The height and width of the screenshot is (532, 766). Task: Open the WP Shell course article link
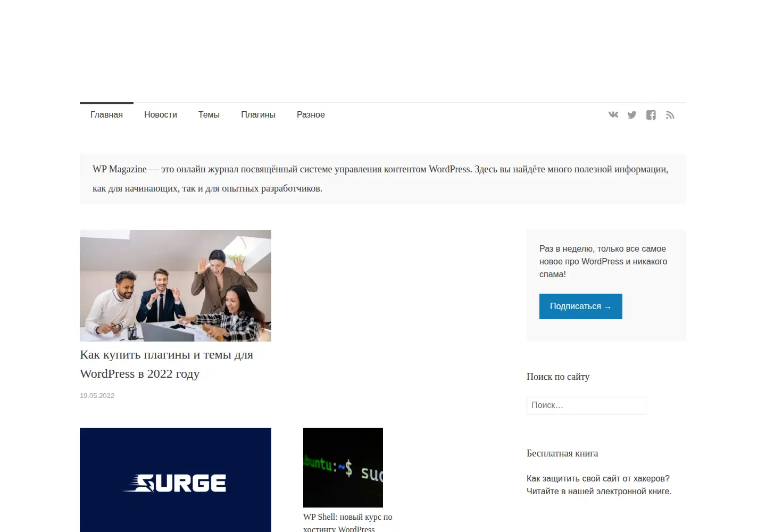pyautogui.click(x=348, y=522)
